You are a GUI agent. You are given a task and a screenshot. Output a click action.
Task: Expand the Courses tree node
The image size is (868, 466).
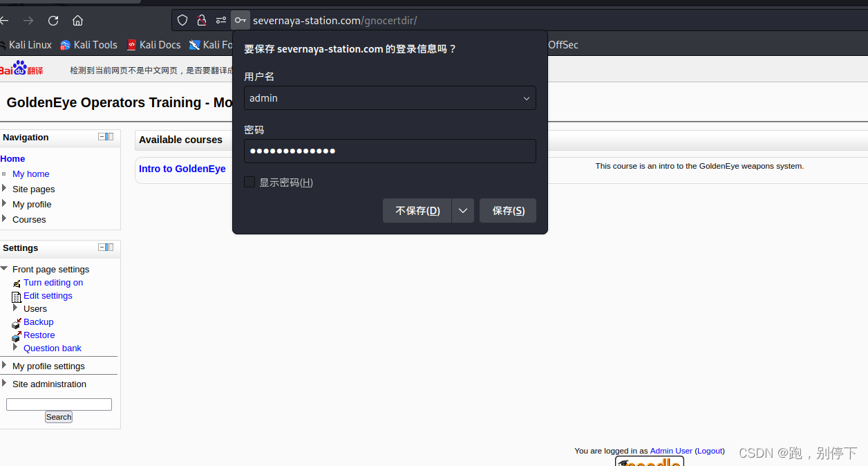pyautogui.click(x=4, y=218)
